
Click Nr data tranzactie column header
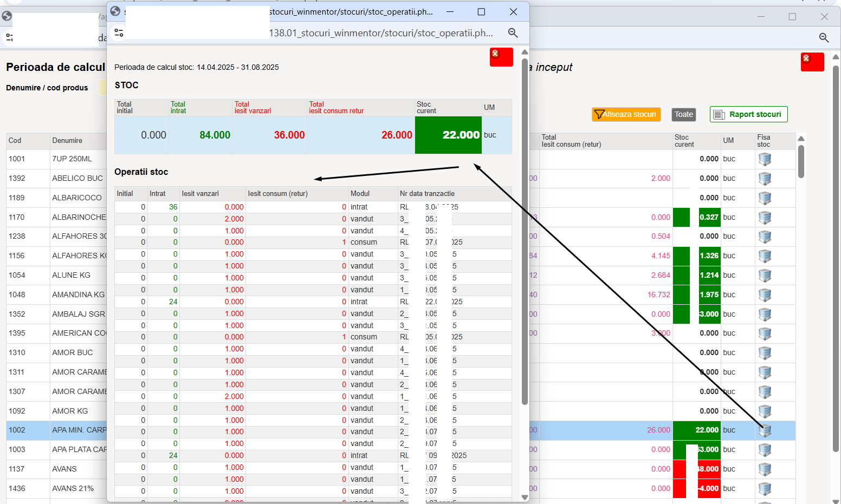[x=427, y=194]
